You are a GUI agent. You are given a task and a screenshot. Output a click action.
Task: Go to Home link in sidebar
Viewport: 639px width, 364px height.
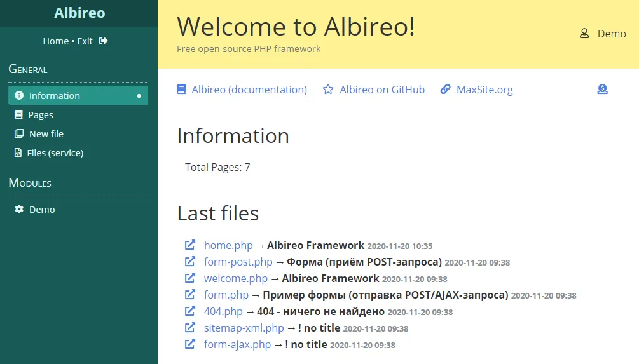[x=55, y=41]
